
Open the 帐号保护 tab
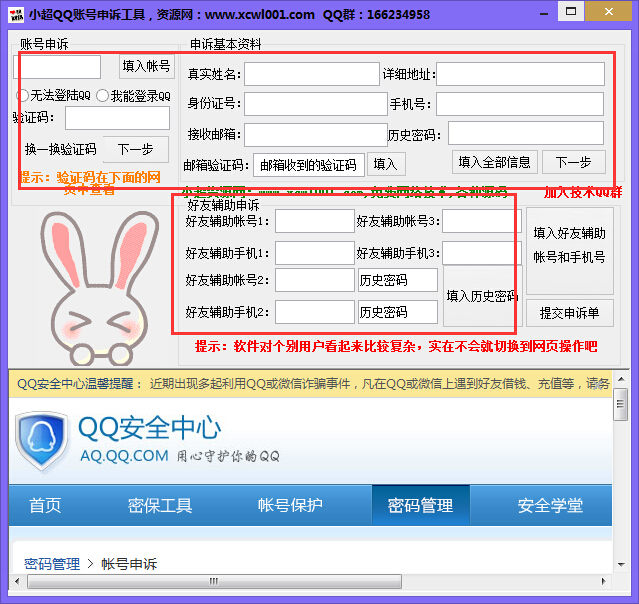(290, 505)
